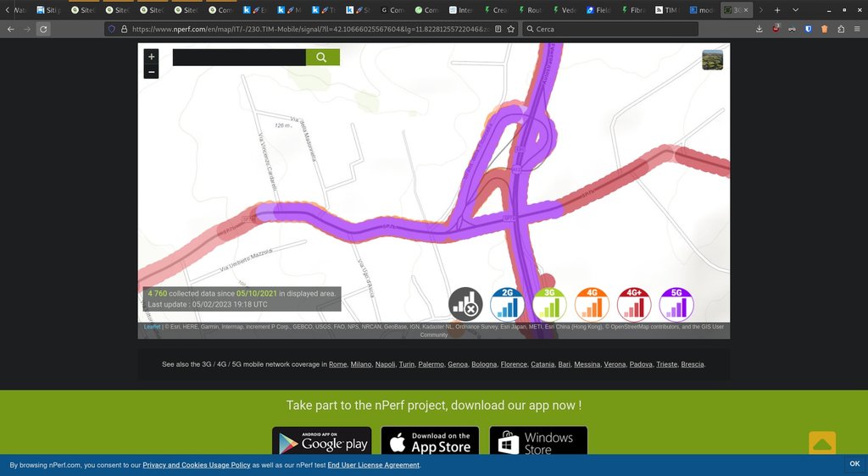Click the green map search magnifier button
This screenshot has height=476, width=868.
[322, 58]
